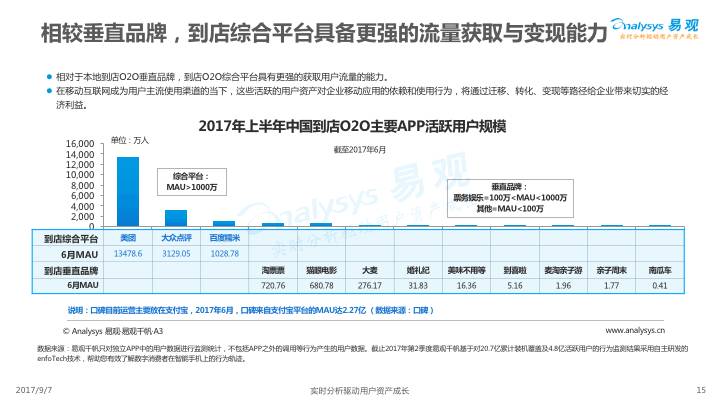
Task: Click the 大麦 table cell
Action: coord(370,270)
